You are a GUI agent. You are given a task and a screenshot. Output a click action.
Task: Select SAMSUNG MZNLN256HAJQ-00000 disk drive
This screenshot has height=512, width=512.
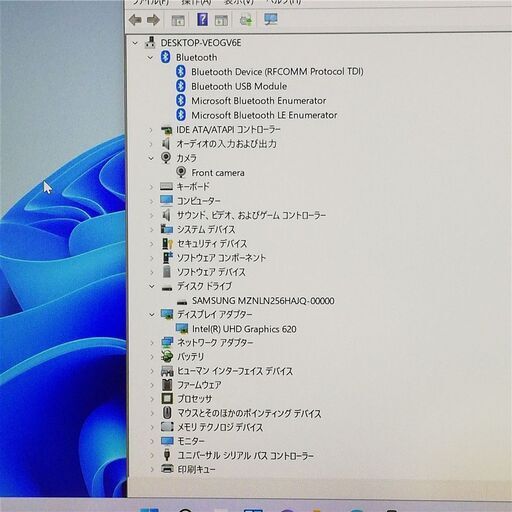(263, 301)
